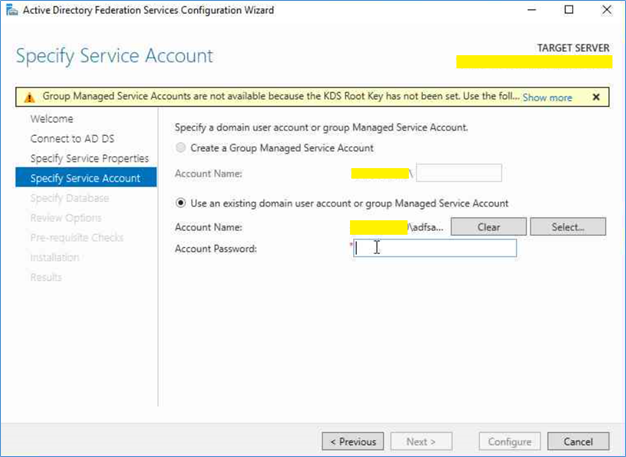Screen dimensions: 626x457
Task: Go back with the Previous button
Action: [353, 441]
